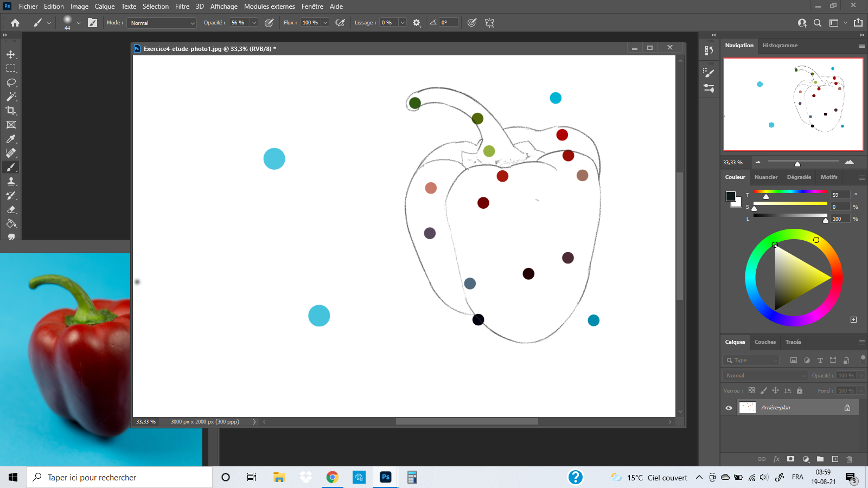The height and width of the screenshot is (488, 868).
Task: Select the Clone Stamp tool
Action: click(11, 182)
